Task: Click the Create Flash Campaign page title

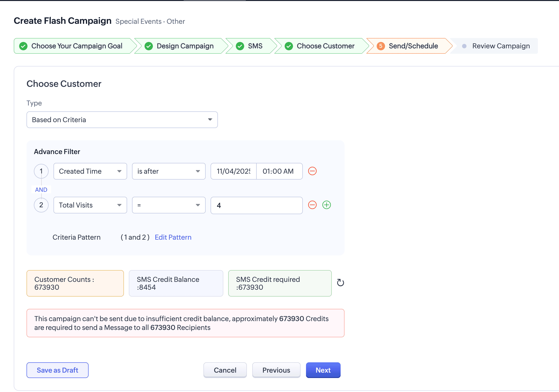Action: click(x=63, y=21)
